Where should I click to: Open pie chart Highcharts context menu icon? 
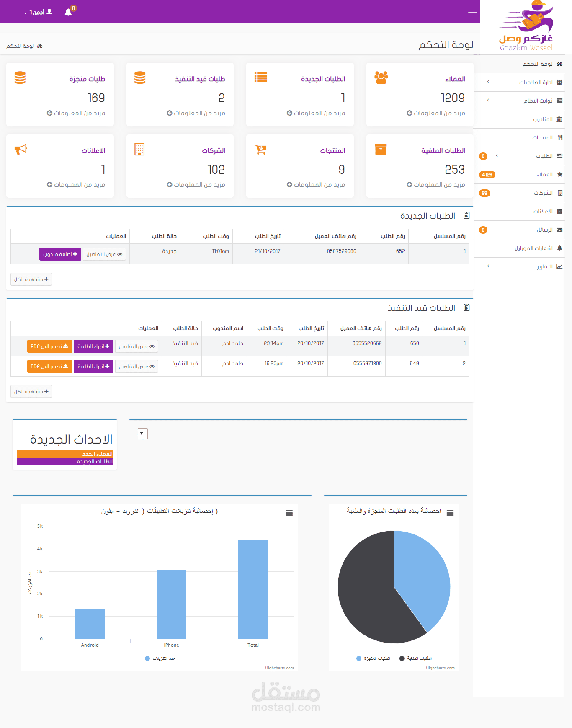click(x=450, y=513)
